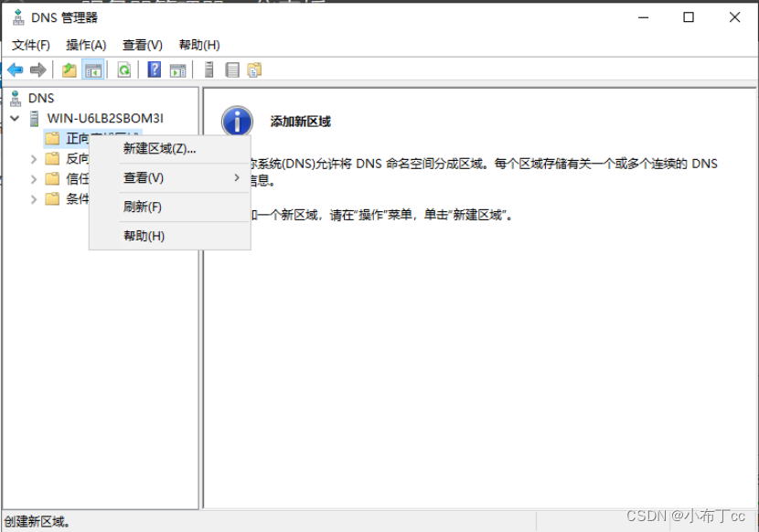
Task: Close the DNS 管理器 window
Action: 734,17
